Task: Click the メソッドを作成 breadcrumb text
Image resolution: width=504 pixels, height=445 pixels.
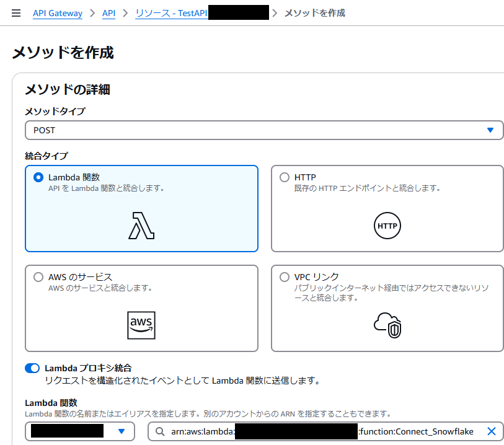Action: point(315,13)
